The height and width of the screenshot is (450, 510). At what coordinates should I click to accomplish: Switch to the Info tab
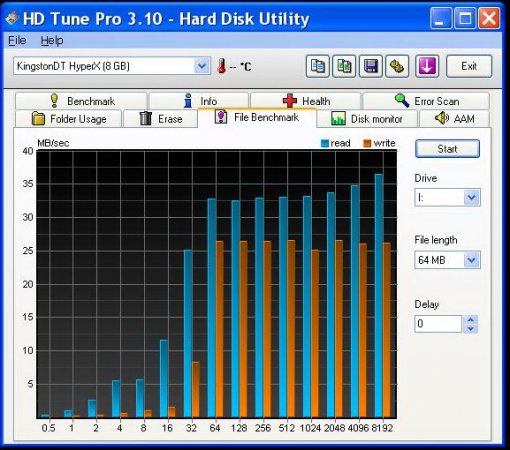(x=199, y=101)
